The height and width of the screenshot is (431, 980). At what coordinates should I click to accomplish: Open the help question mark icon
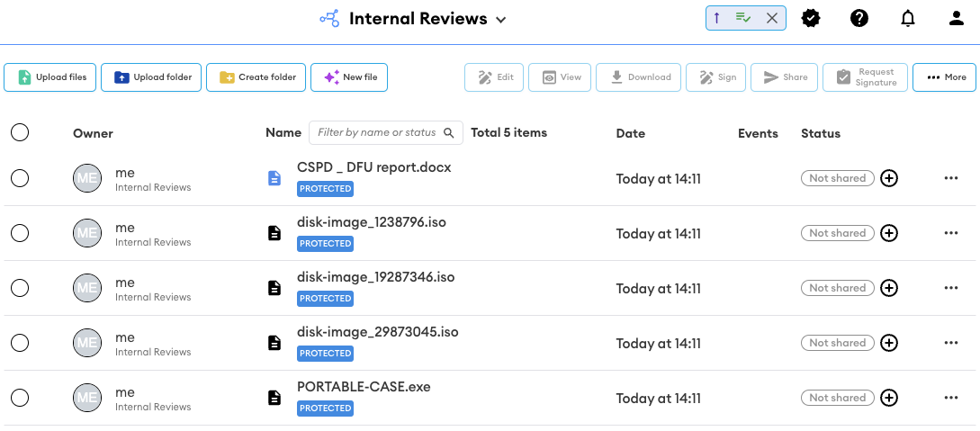859,19
